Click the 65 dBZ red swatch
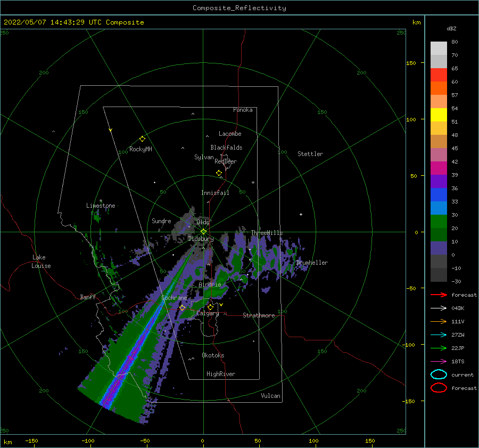Screen dimensions: 479x448 pos(439,75)
